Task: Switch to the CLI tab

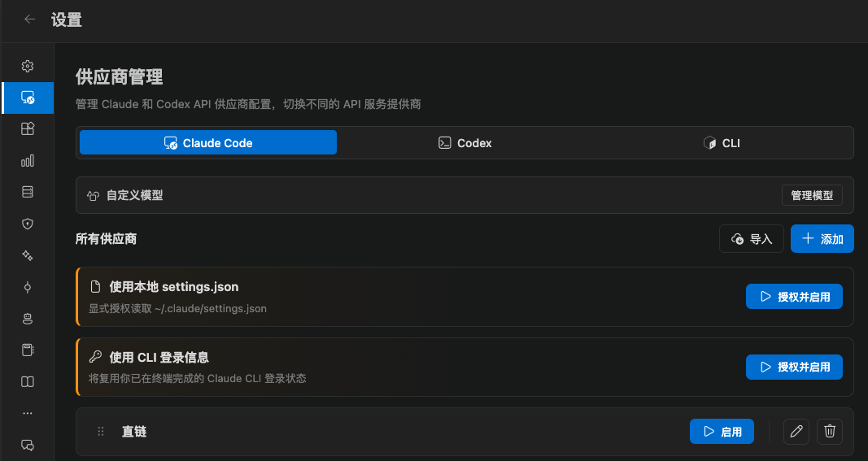Action: tap(722, 143)
